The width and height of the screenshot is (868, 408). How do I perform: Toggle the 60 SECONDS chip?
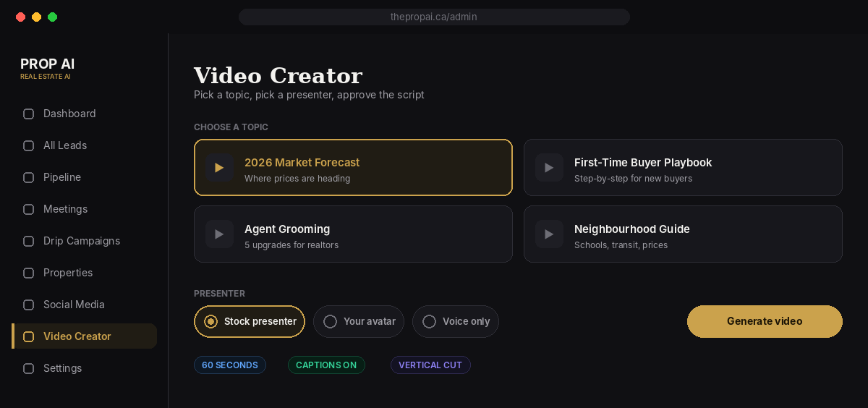[230, 365]
